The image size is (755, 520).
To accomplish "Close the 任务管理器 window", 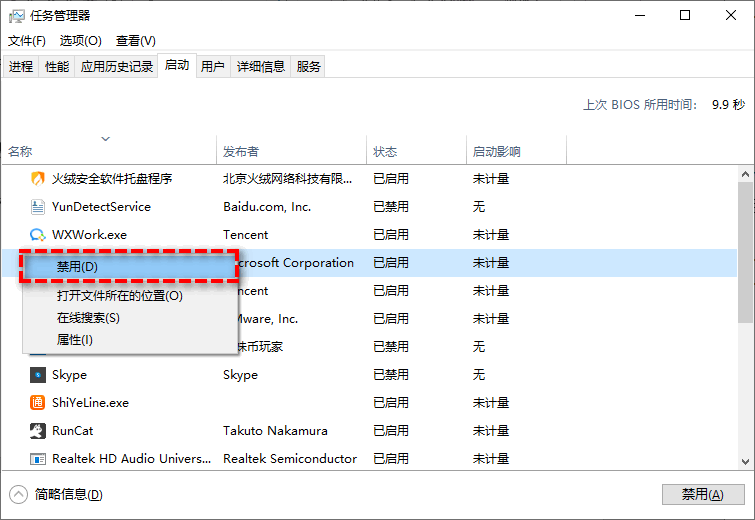I will pos(730,15).
